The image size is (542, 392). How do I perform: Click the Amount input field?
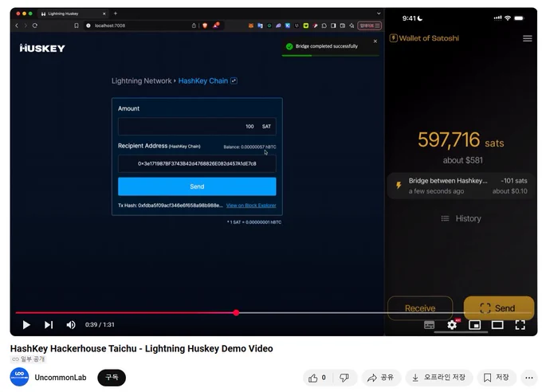[197, 127]
